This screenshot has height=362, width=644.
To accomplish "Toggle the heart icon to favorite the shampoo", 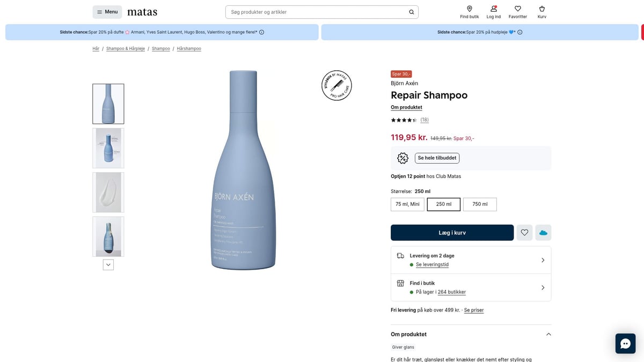I will (524, 232).
